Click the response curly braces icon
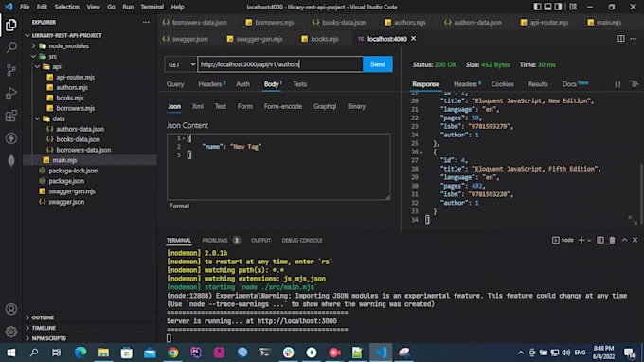This screenshot has width=644, height=362. [617, 84]
